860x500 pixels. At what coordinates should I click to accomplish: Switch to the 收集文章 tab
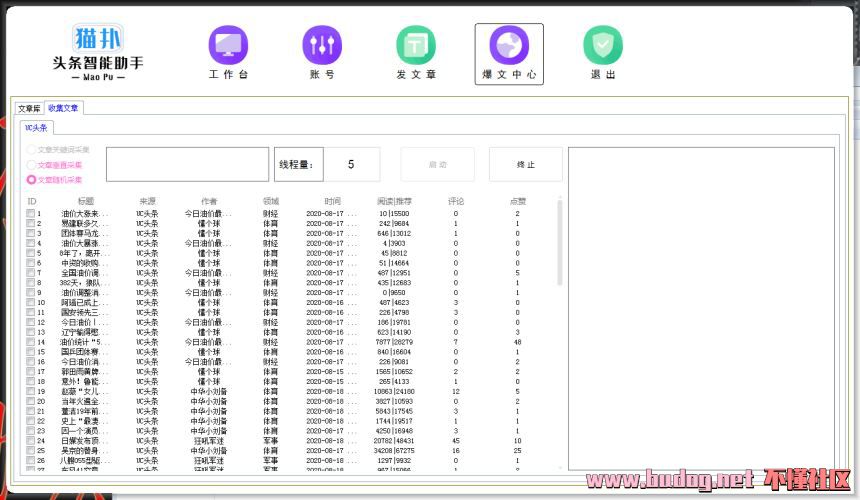coord(63,108)
